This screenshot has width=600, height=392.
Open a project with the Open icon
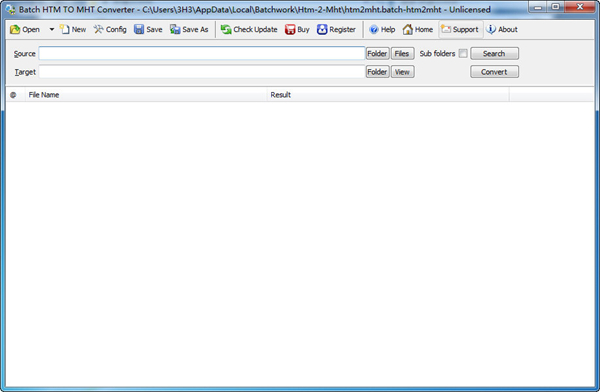(24, 29)
